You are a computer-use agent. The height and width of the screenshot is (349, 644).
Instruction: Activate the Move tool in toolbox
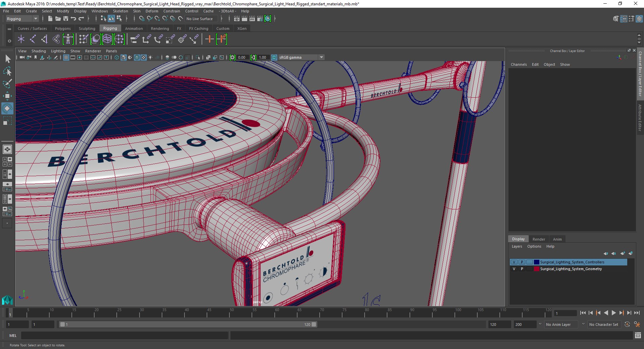point(7,96)
